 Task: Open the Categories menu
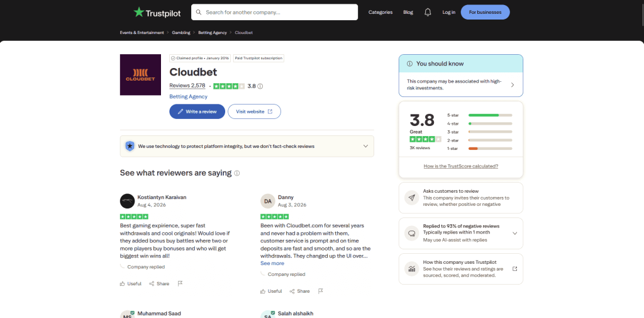[380, 13]
